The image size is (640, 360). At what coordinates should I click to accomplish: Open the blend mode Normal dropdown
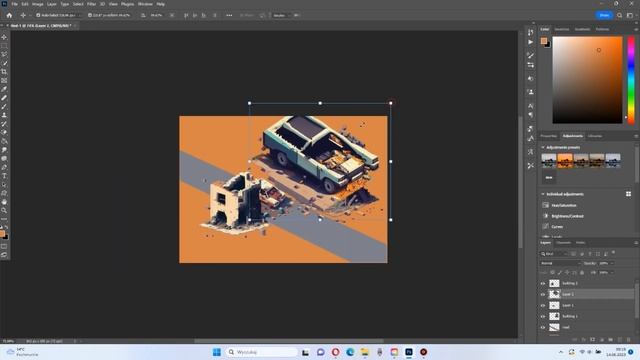point(560,263)
